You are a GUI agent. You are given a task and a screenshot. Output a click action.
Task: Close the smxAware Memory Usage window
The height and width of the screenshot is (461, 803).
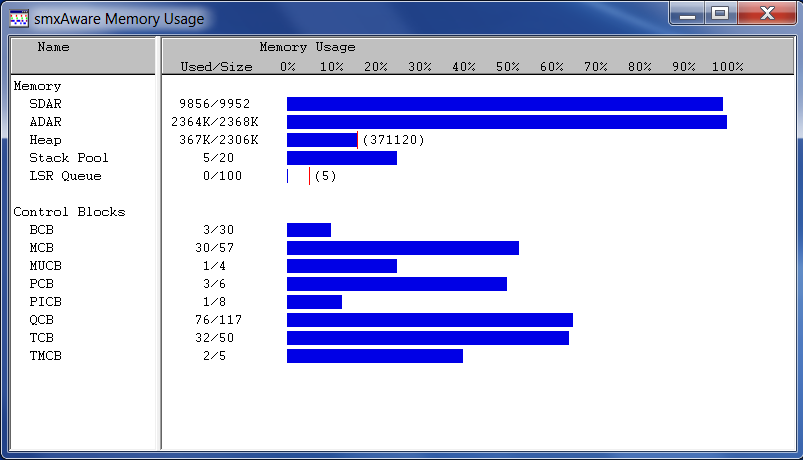coord(767,13)
